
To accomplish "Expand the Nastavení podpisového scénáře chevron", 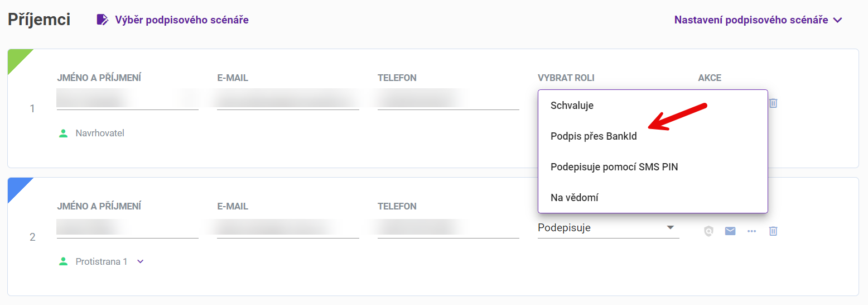I will (837, 20).
